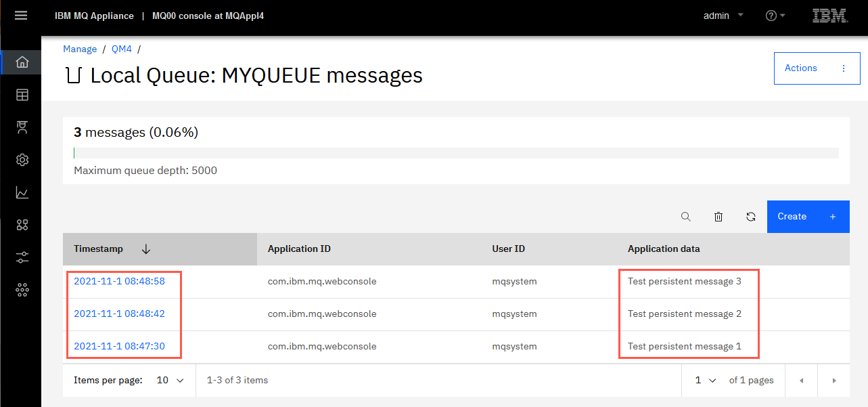Click the Application ID column header

(x=299, y=249)
